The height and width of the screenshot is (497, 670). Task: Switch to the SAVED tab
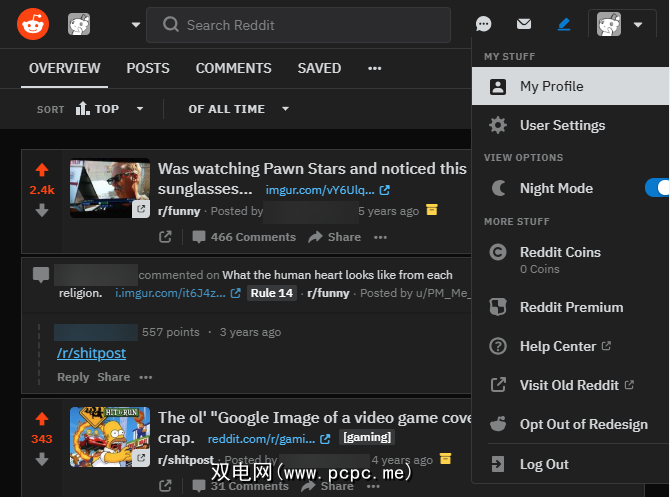(319, 68)
